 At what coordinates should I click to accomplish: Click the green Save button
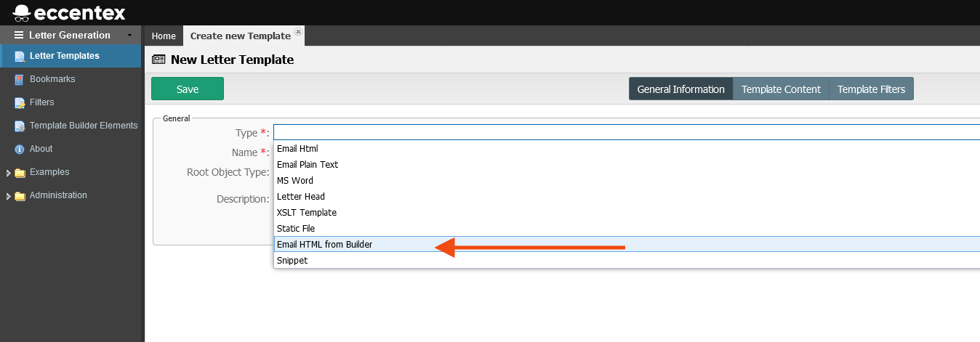188,89
